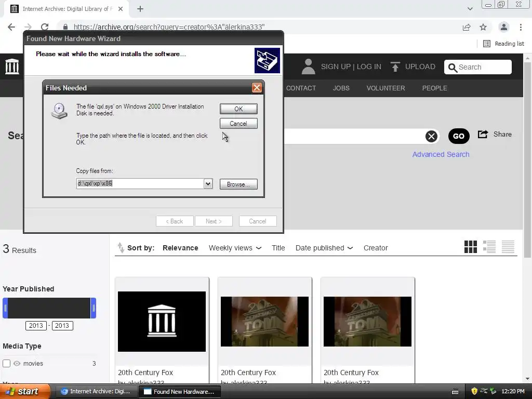Viewport: 532px width, 399px height.
Task: Click the top Search box
Action: [x=478, y=67]
